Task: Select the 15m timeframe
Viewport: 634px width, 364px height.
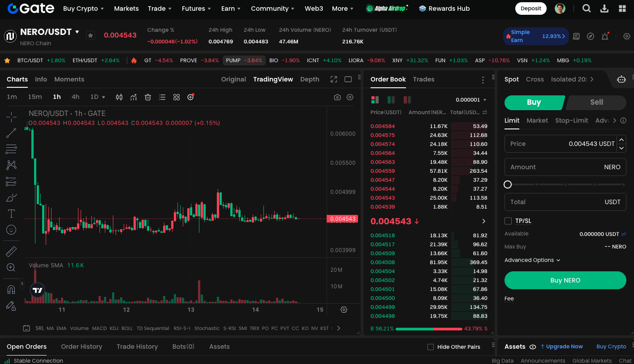Action: (35, 97)
